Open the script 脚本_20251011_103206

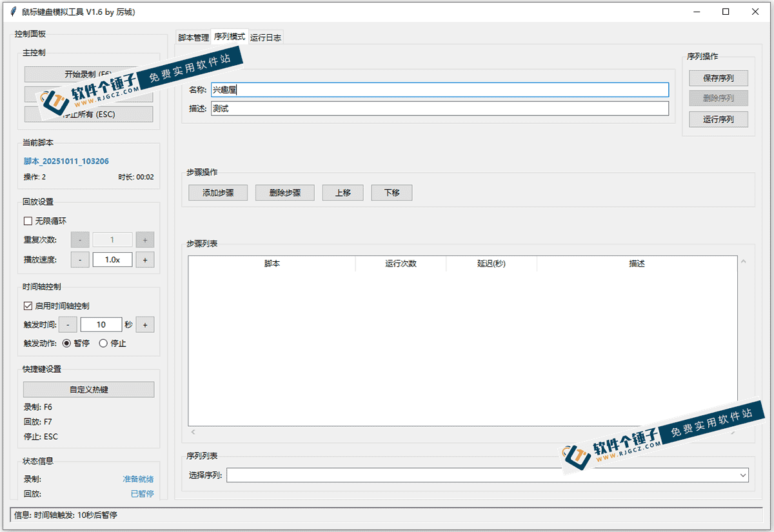[x=66, y=161]
